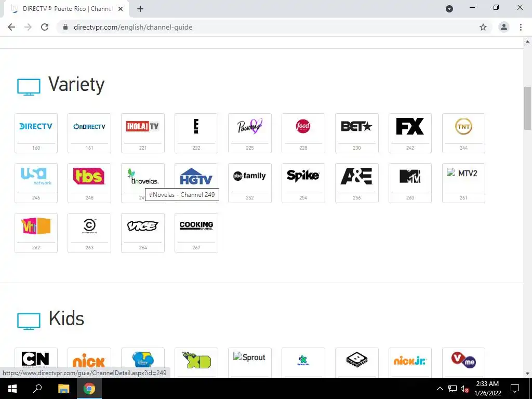The width and height of the screenshot is (532, 399).
Task: Show hidden system tray icons
Action: 440,389
